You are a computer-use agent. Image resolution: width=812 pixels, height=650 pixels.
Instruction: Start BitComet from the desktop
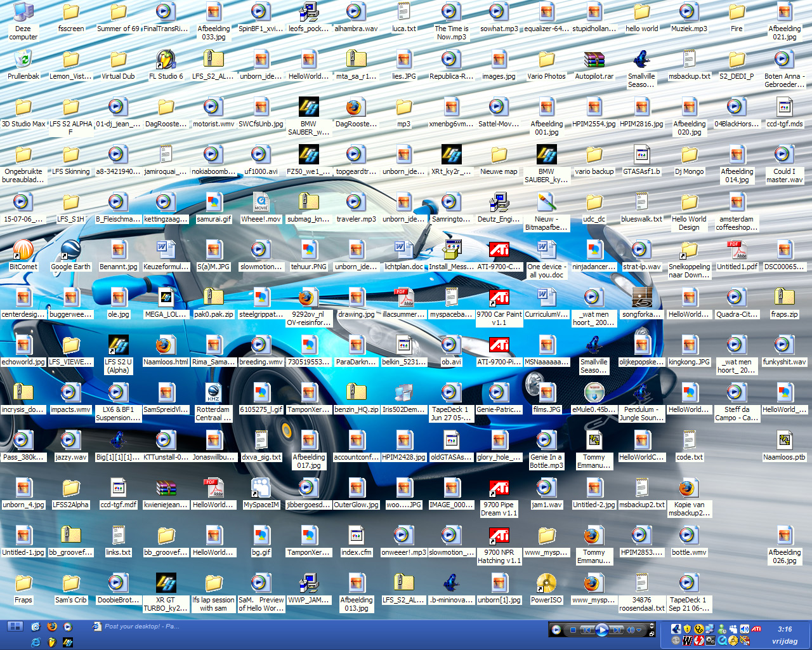point(23,255)
